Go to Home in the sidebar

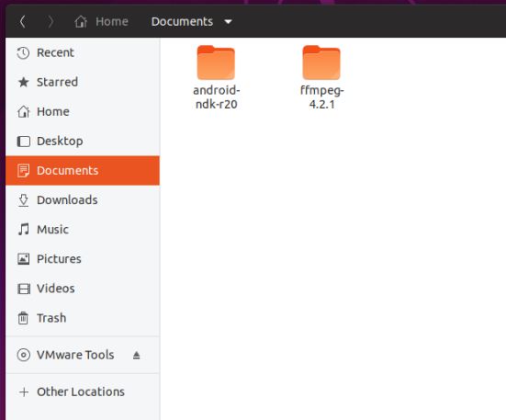83,112
